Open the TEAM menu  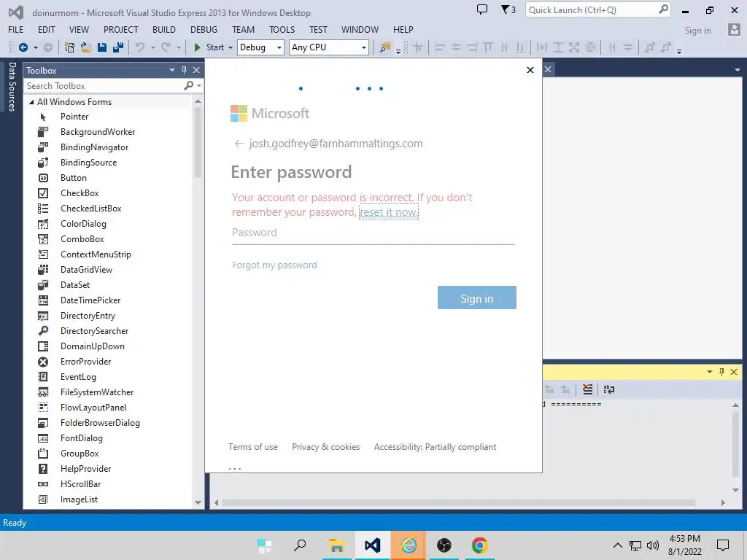coord(244,29)
